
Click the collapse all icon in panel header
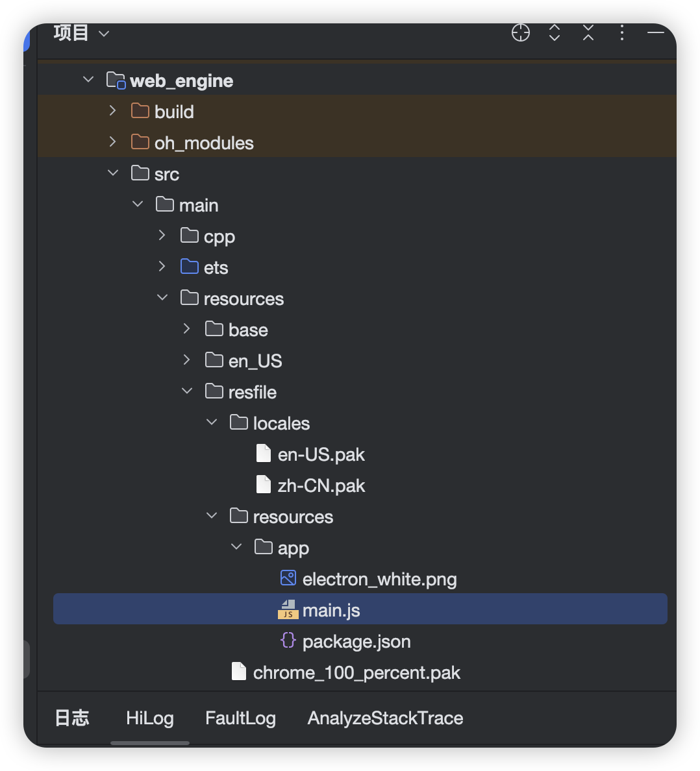tap(588, 32)
